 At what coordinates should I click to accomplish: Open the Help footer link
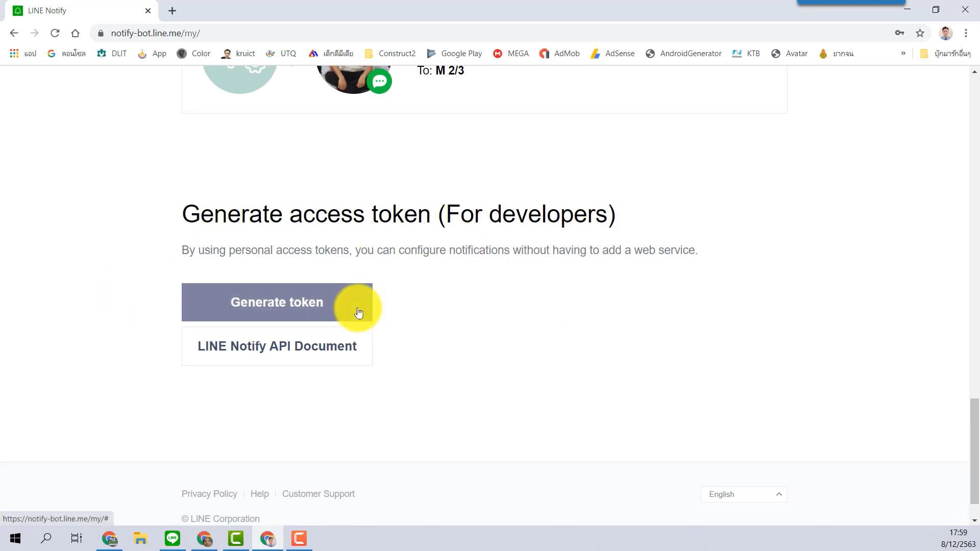click(x=259, y=494)
